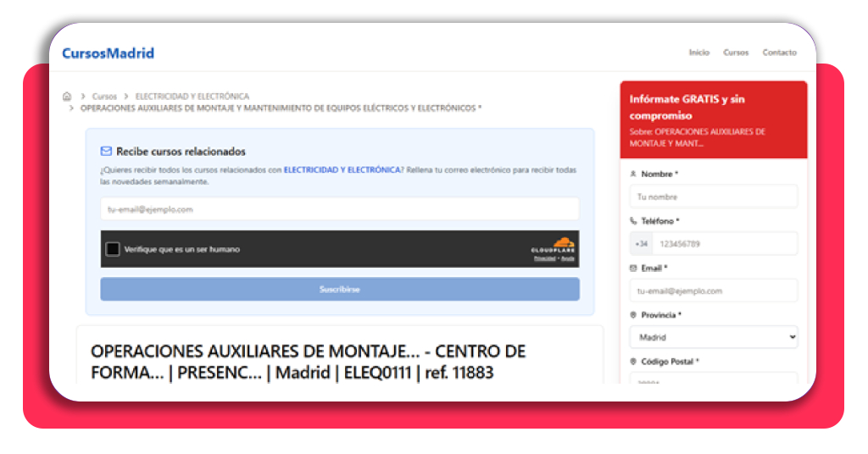Go to Inicio in top navigation

(x=698, y=53)
